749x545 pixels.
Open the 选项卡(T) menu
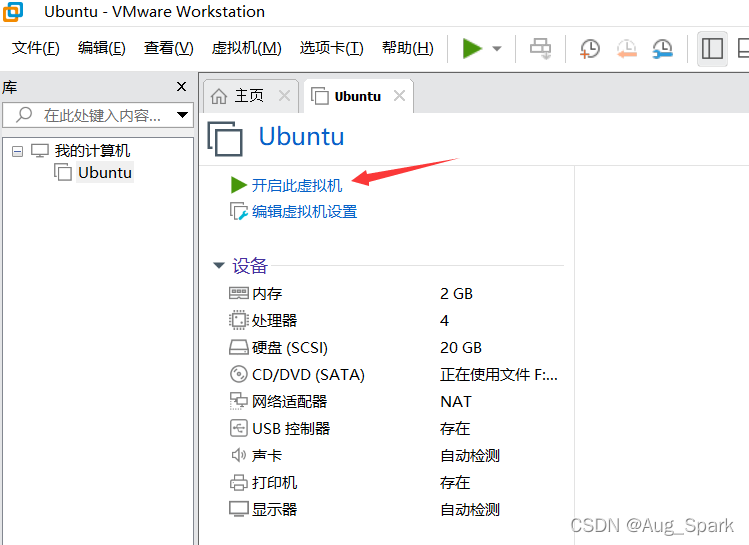(332, 48)
